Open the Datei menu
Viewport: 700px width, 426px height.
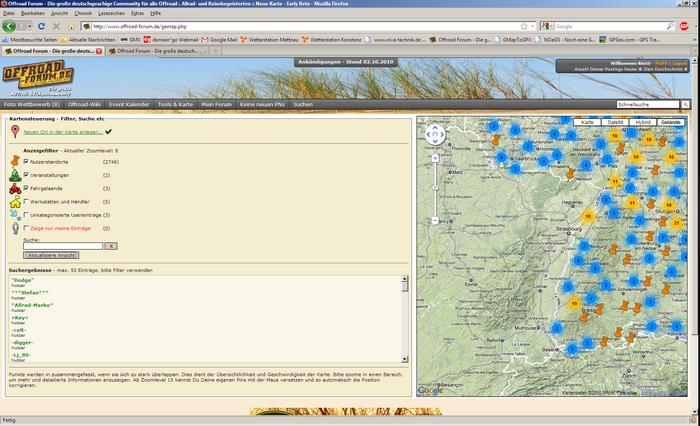[x=8, y=13]
